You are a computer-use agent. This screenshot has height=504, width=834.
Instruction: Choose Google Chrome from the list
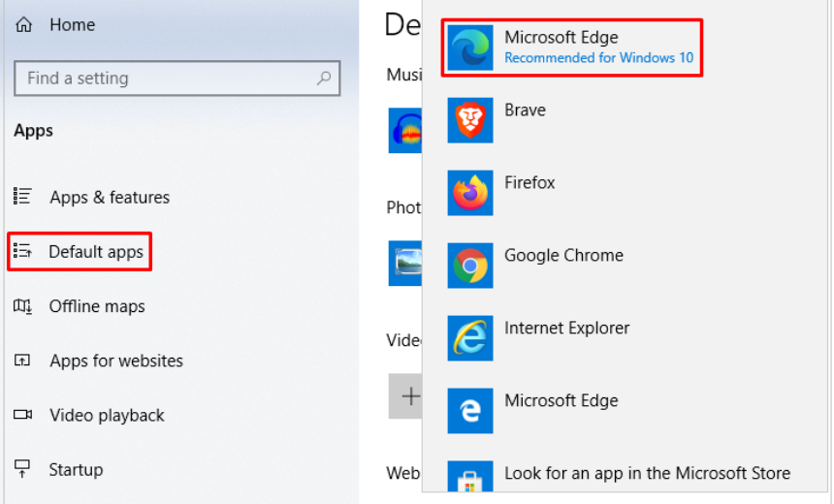tap(563, 256)
